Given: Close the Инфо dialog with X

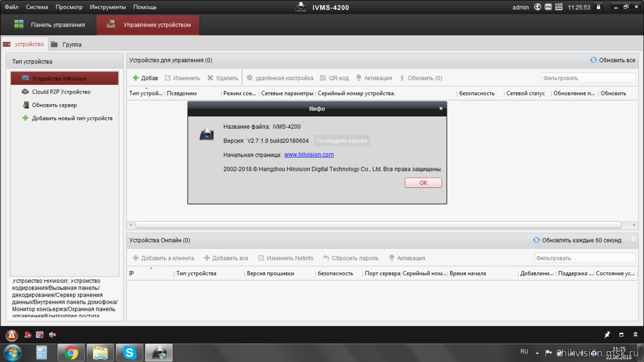Looking at the screenshot, I should 441,109.
